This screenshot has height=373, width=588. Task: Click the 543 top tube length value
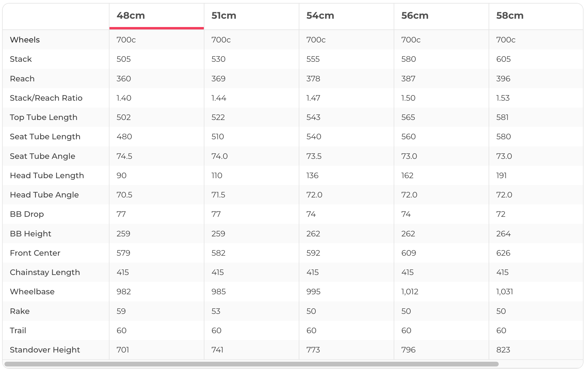tap(313, 117)
